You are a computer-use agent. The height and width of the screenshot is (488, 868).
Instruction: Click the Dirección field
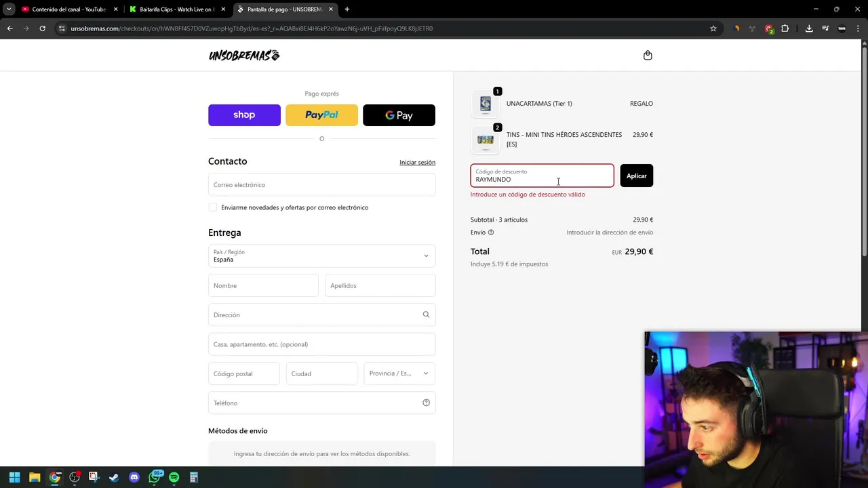(x=321, y=314)
